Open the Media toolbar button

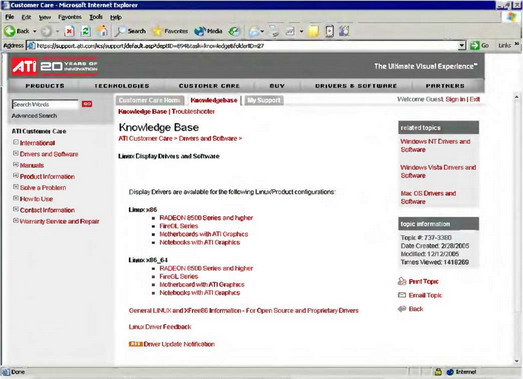208,31
